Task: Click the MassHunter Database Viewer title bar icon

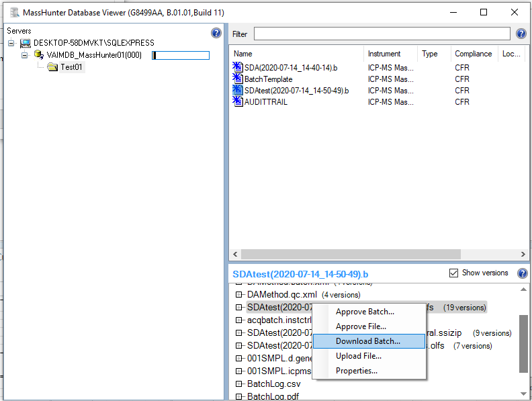Action: (15, 13)
